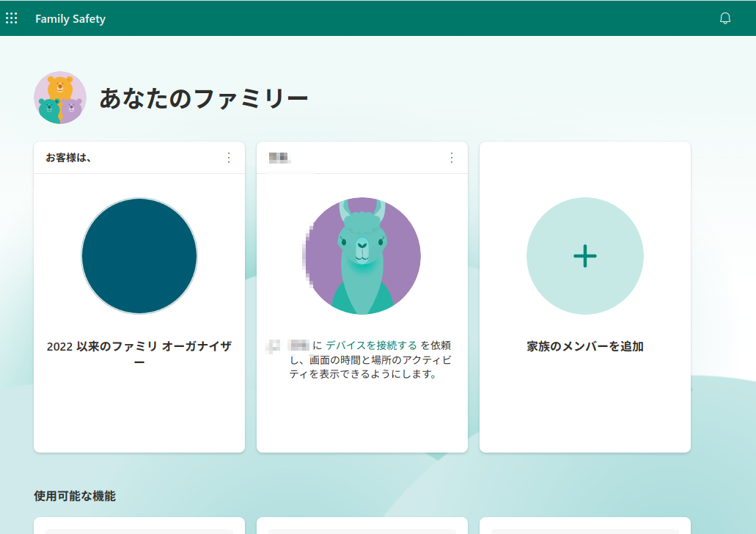Click the あなたのファミリー heading
The height and width of the screenshot is (534, 756).
pos(203,98)
